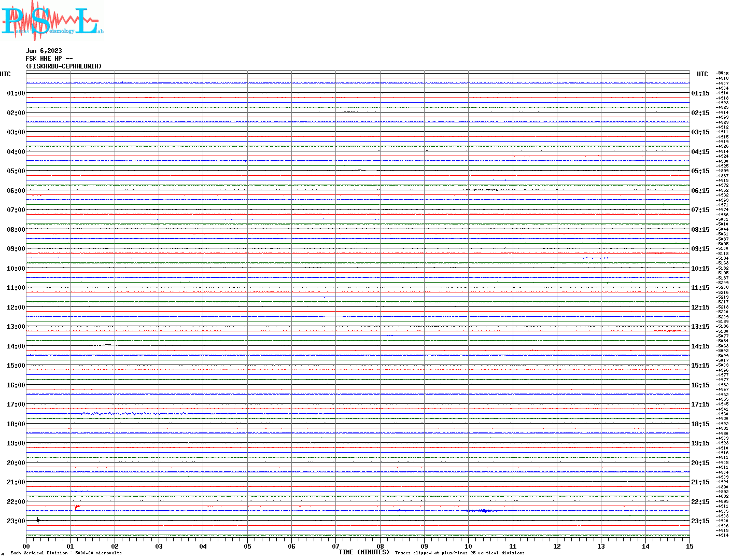The height and width of the screenshot is (560, 731).
Task: Click the 'TIME (MINUTES)' axis title
Action: tap(364, 552)
